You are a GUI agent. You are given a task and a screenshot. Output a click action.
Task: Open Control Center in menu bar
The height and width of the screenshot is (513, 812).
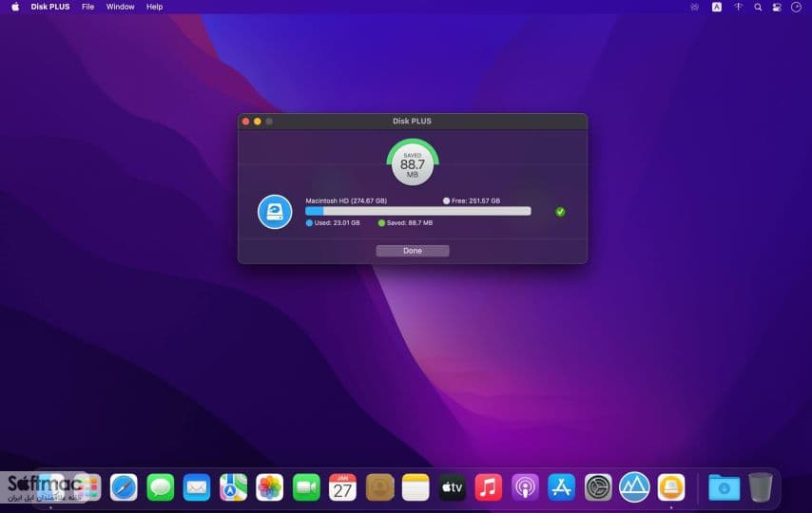(777, 8)
